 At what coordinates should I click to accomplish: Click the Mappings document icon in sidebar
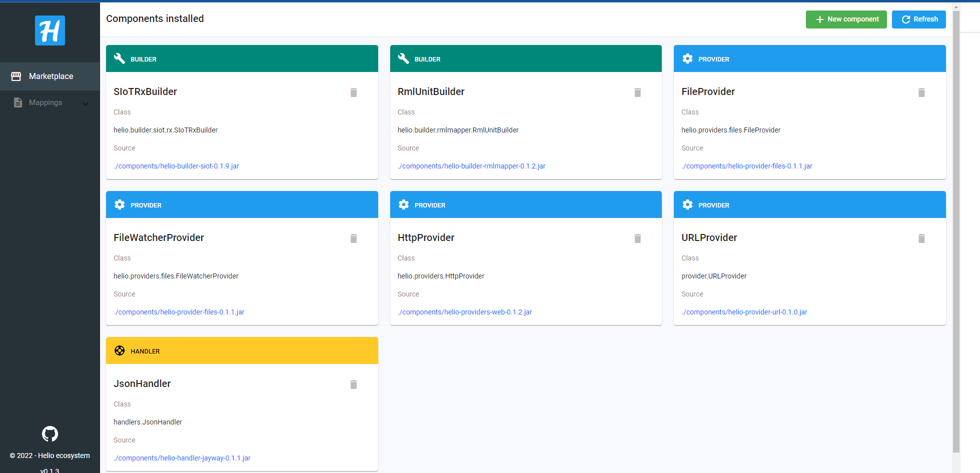click(18, 102)
